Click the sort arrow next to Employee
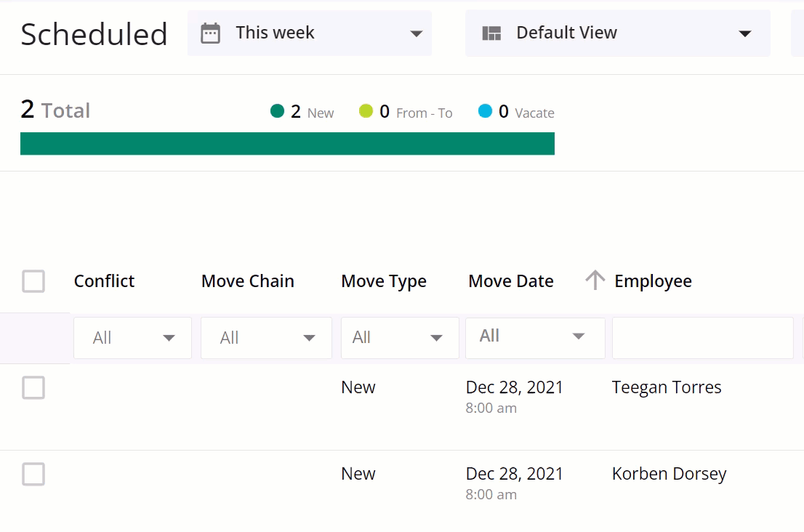Viewport: 804px width, 532px height. coord(595,281)
